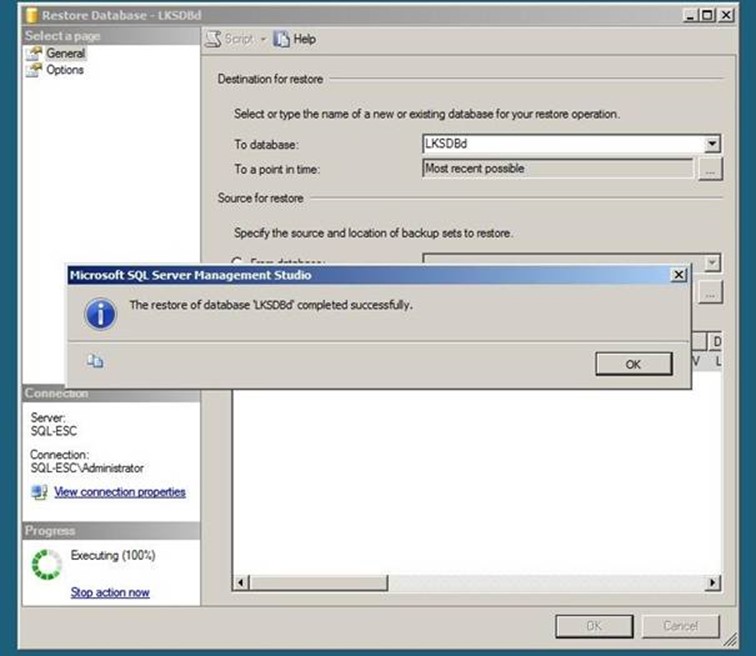Open the point in time browse button
This screenshot has width=756, height=656.
710,169
